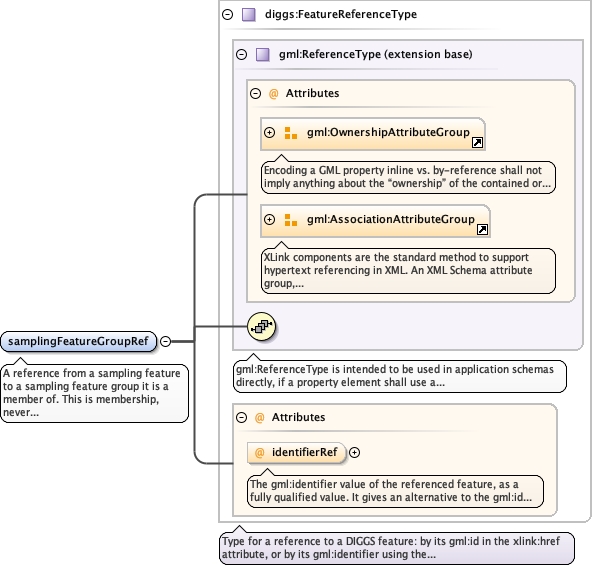Click the AssociationAttributeGroup orange group icon

(290, 220)
